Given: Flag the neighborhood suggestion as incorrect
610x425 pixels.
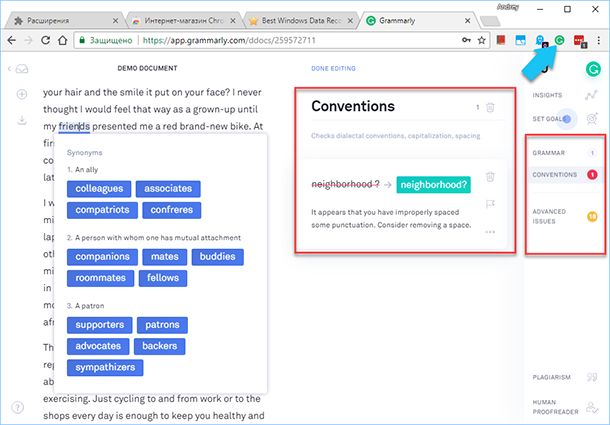Looking at the screenshot, I should pos(490,205).
